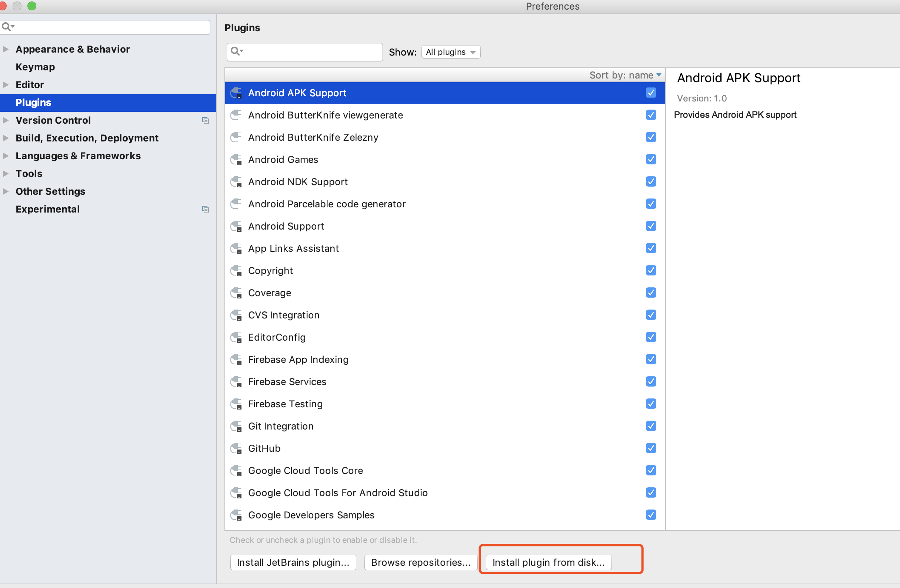Open the All plugins Show dropdown
The image size is (900, 588).
click(451, 52)
